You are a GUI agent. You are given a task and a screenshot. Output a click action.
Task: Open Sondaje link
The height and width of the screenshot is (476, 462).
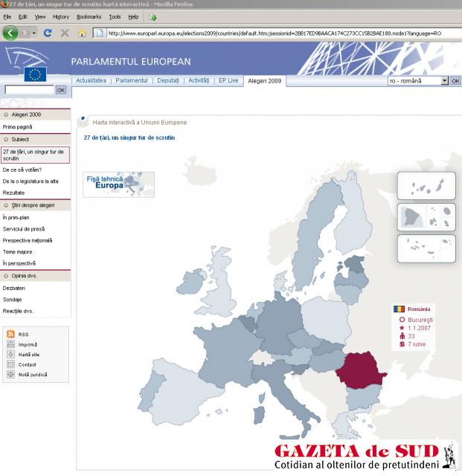point(12,300)
